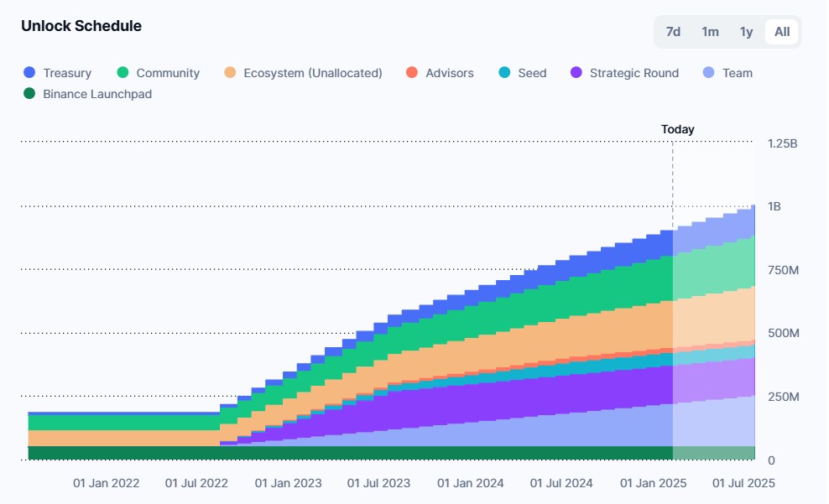Image resolution: width=829 pixels, height=504 pixels.
Task: Click the green Community legend dot
Action: point(123,72)
